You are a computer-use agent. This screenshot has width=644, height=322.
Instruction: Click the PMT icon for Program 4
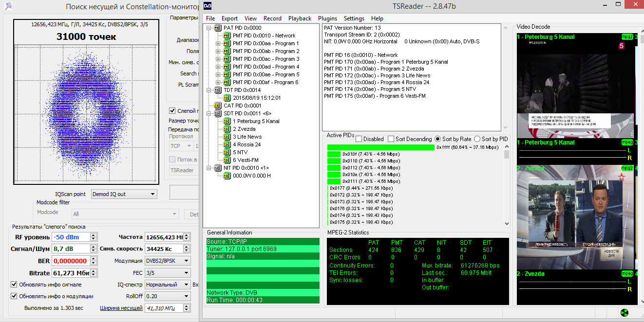tap(227, 67)
